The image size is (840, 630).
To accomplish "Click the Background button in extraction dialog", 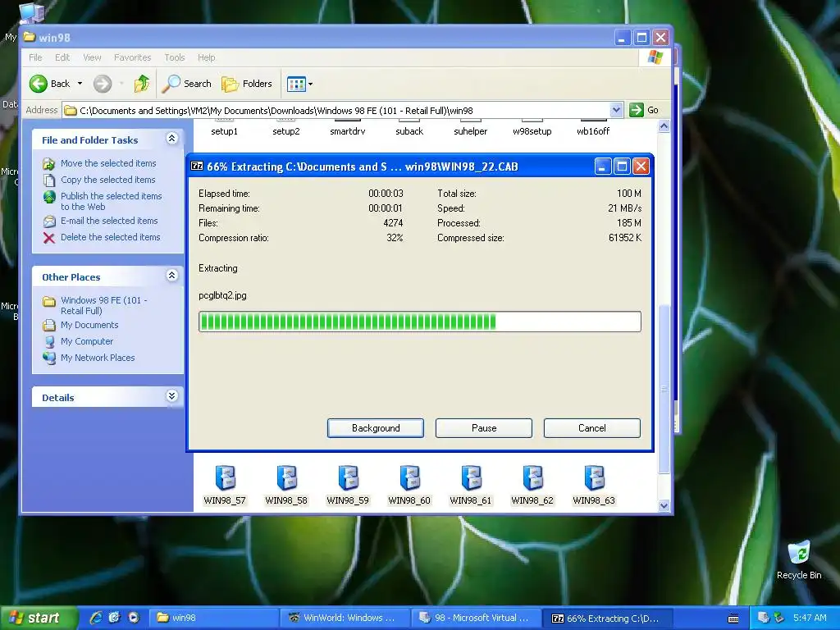I will tap(376, 428).
